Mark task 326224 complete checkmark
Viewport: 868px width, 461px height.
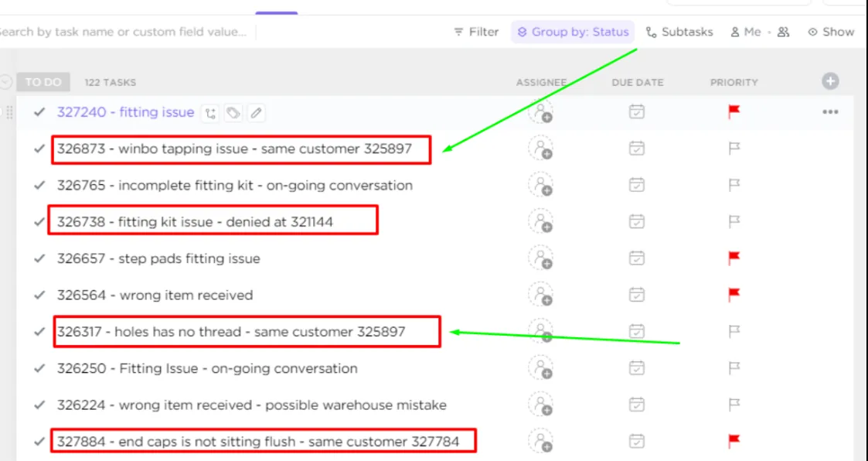(39, 405)
